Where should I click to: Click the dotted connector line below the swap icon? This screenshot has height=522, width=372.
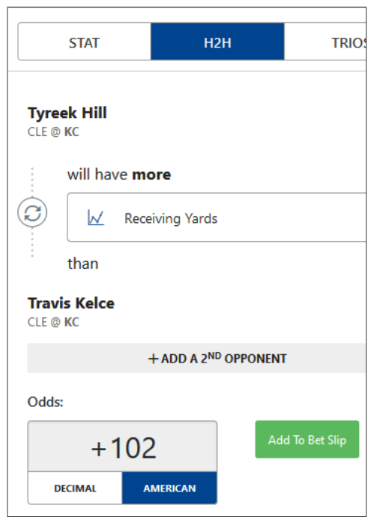click(x=32, y=242)
